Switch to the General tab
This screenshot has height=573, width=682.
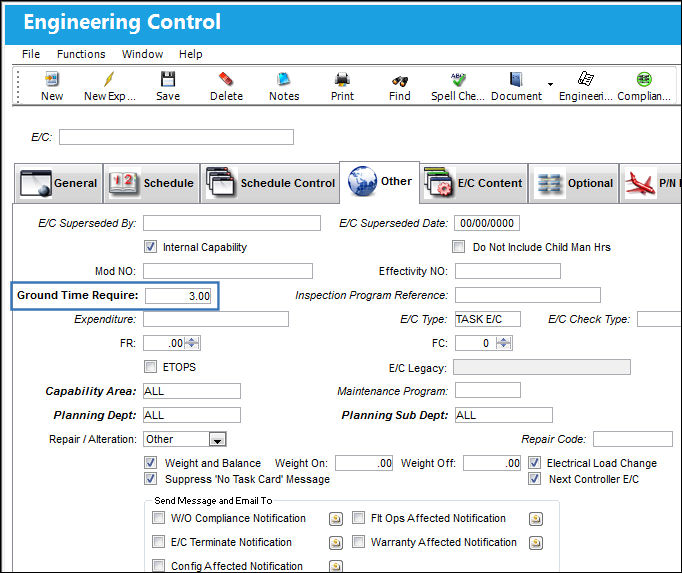pos(59,183)
